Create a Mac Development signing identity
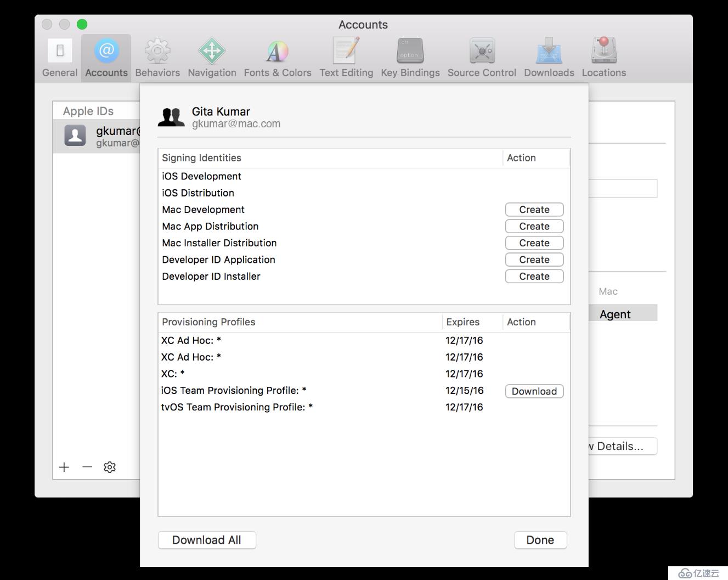 (x=534, y=210)
